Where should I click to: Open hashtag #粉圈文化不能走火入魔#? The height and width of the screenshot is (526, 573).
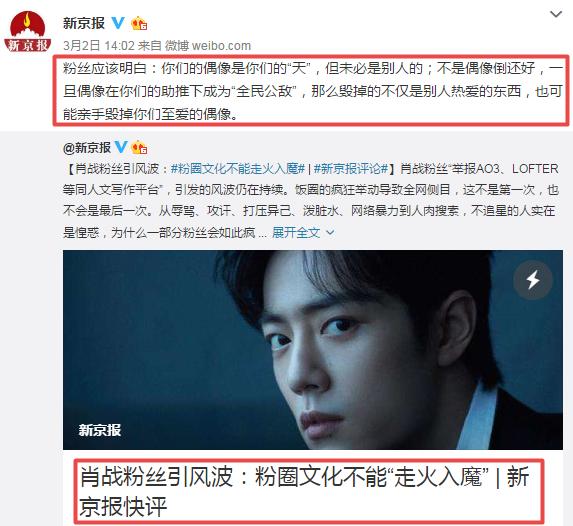click(x=238, y=169)
